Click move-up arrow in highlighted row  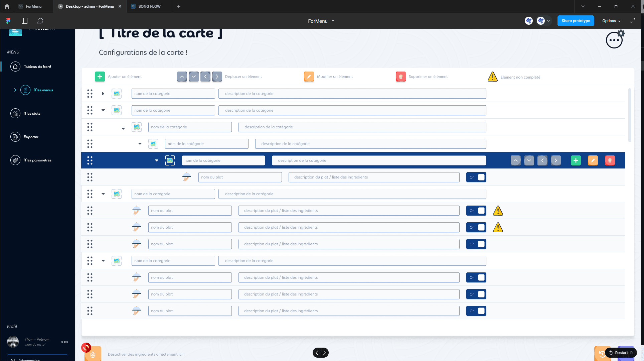[515, 160]
